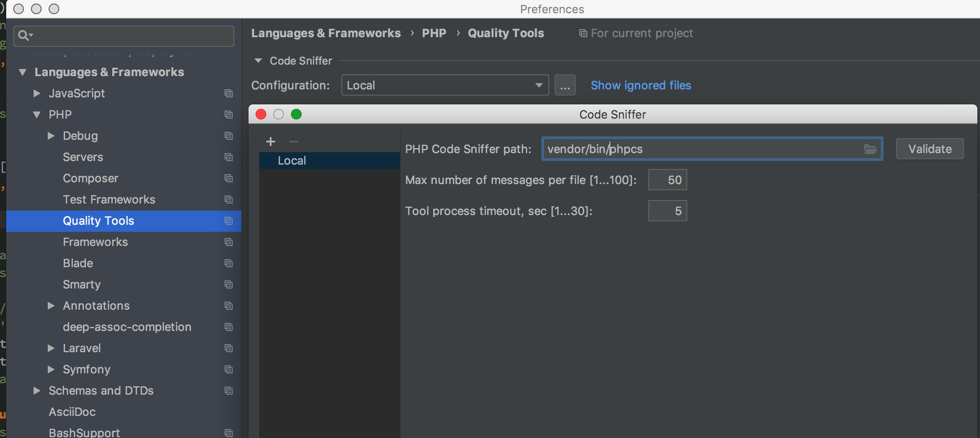980x438 pixels.
Task: Zoom the Code Sniffer dialog with green button
Action: tap(296, 114)
